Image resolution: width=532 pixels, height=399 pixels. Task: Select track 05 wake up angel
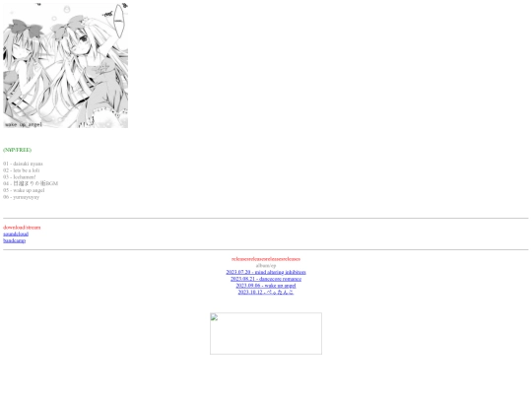pyautogui.click(x=24, y=190)
